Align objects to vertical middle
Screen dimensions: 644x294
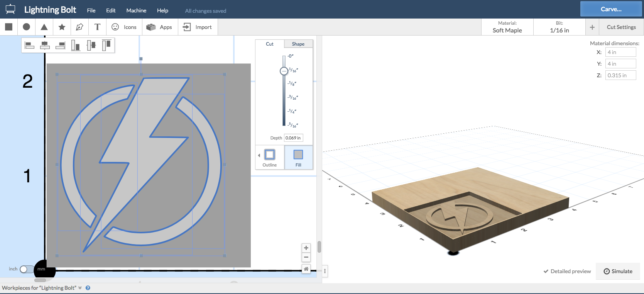(x=91, y=45)
